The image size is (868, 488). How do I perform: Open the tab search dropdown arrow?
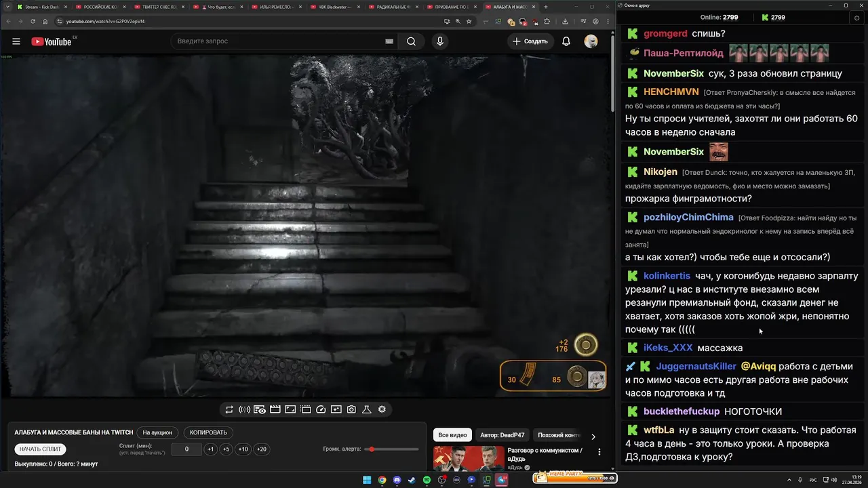[6, 7]
